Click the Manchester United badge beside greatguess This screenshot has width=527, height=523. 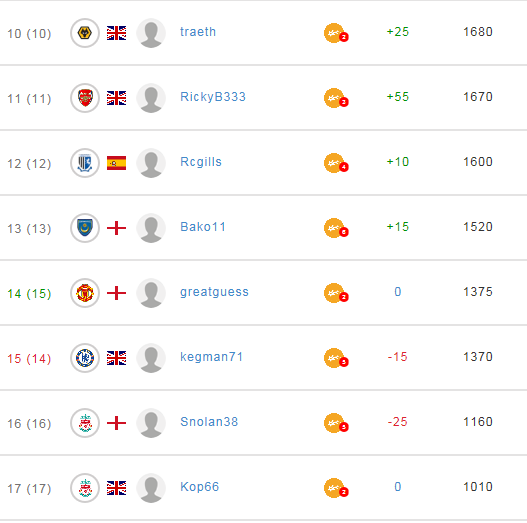[85, 293]
